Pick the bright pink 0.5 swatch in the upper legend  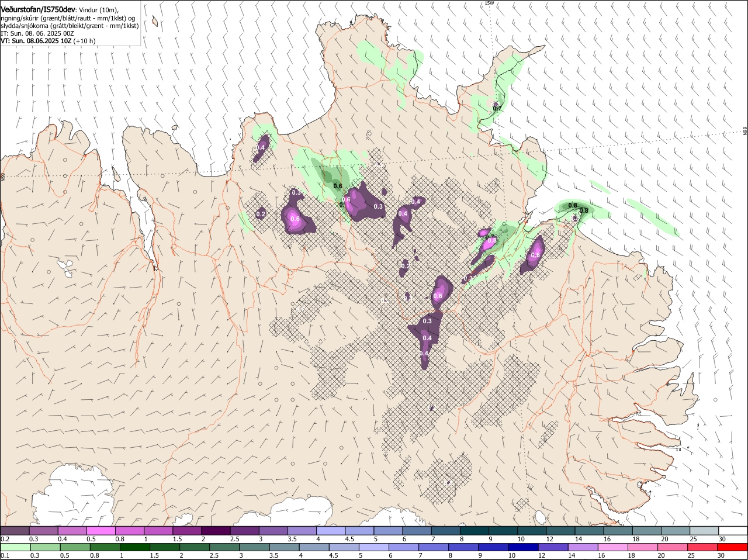point(101,531)
